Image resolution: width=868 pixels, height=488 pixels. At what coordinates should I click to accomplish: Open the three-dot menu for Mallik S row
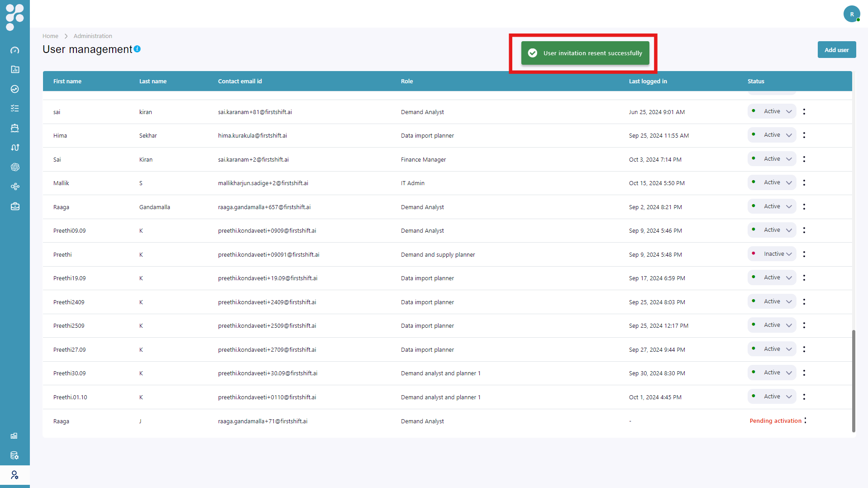click(x=804, y=182)
